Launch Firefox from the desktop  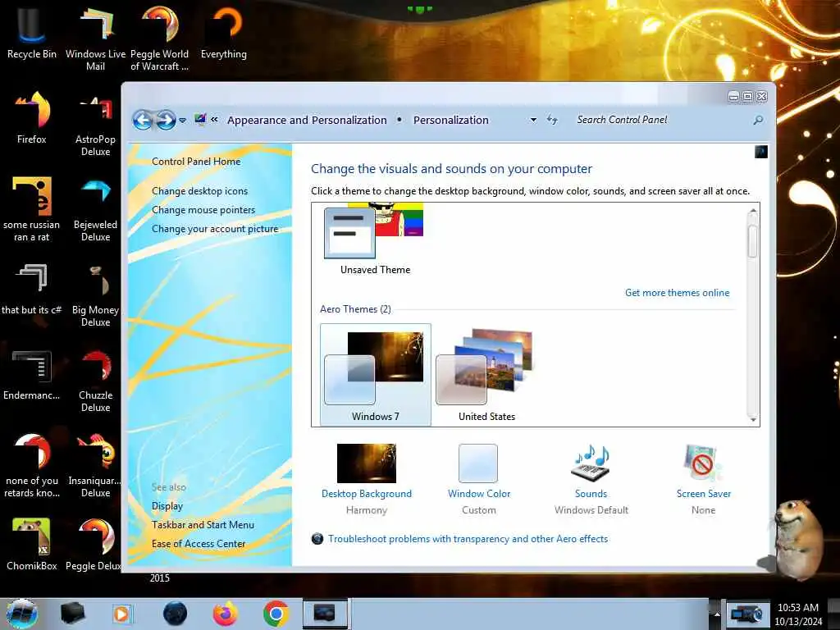pos(32,118)
